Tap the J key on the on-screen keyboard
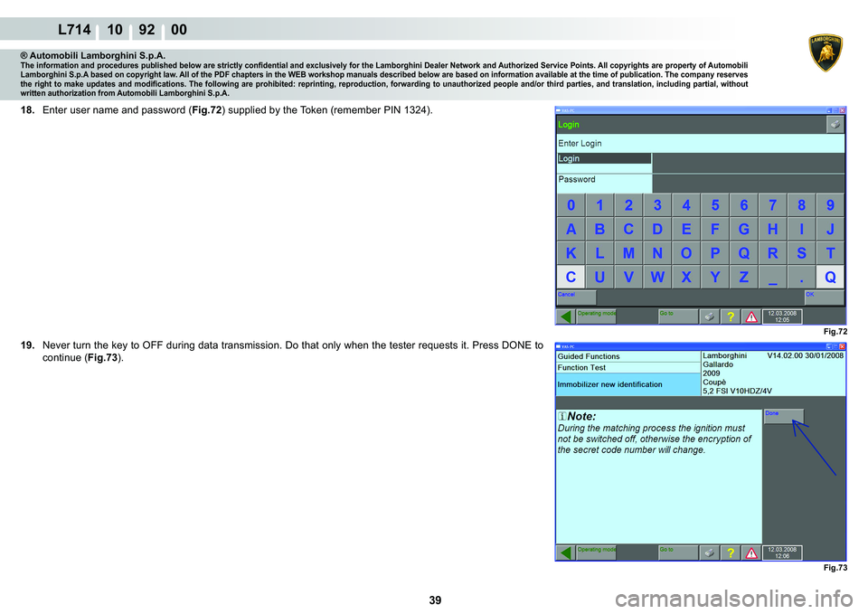 (830, 229)
